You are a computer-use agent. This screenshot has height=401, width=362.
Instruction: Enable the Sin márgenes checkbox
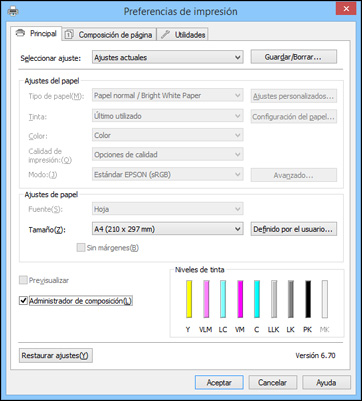(x=81, y=248)
